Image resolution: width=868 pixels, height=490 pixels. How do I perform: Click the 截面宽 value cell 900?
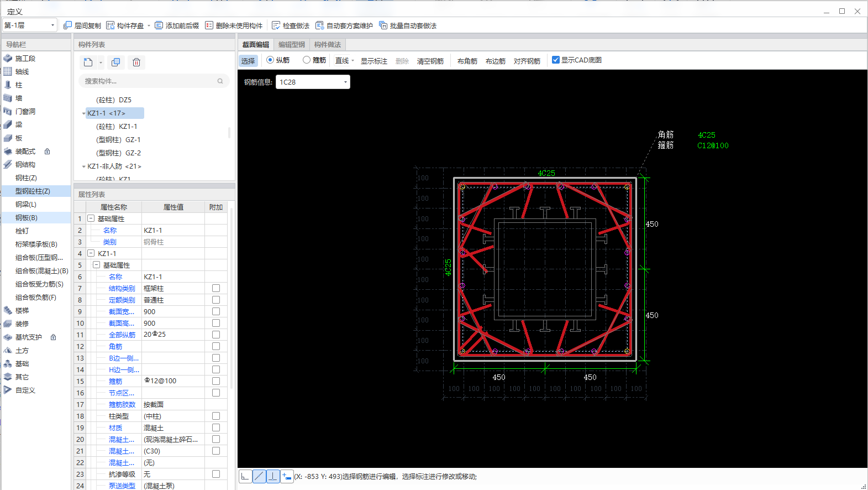pyautogui.click(x=173, y=311)
